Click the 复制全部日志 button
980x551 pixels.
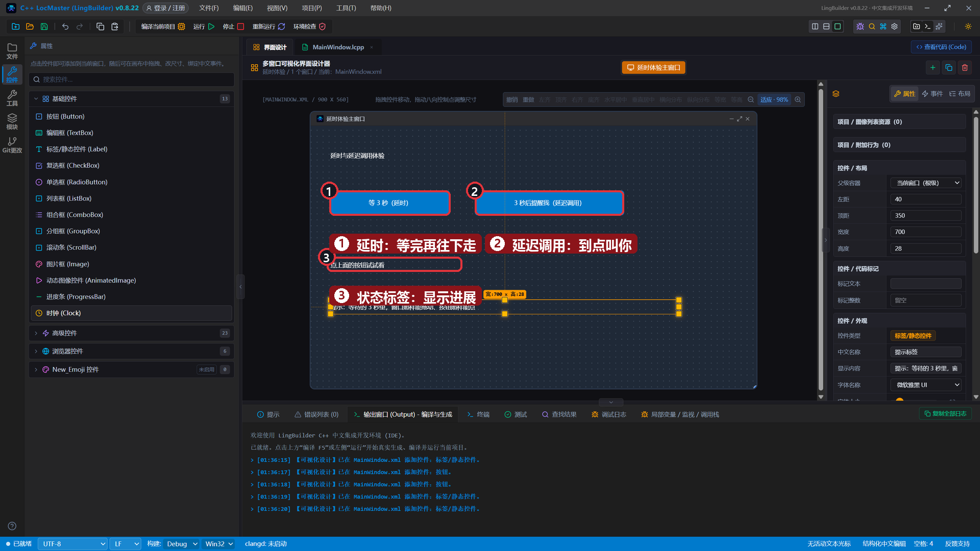(945, 414)
